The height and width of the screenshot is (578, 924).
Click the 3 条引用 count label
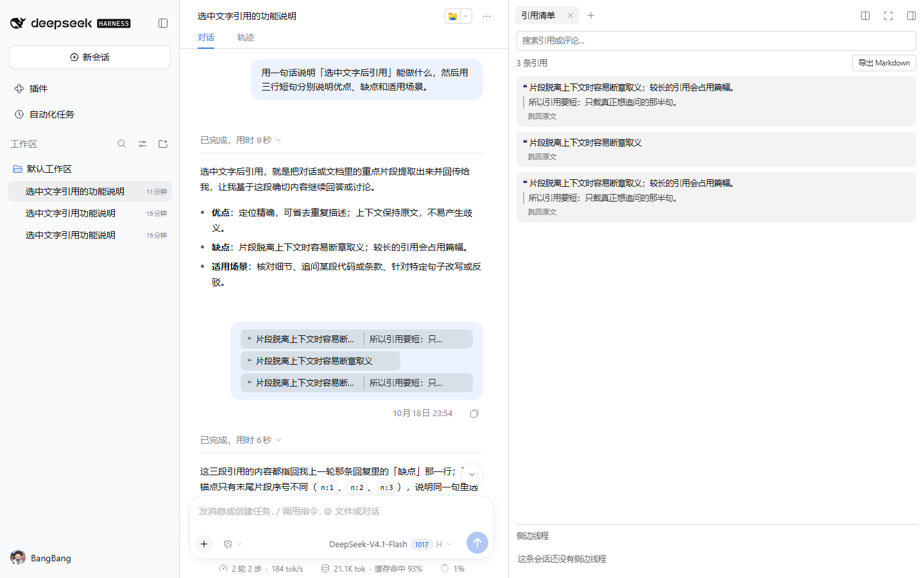click(532, 63)
